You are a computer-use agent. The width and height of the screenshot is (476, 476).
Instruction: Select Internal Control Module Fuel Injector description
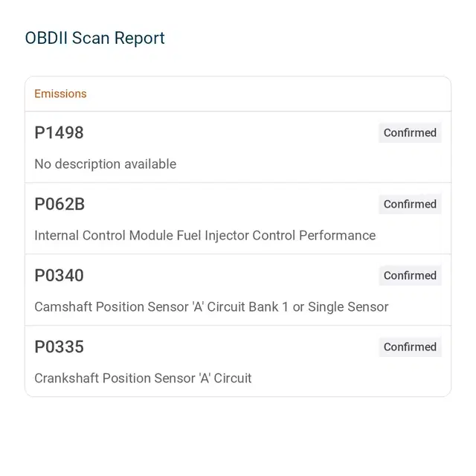pos(205,236)
